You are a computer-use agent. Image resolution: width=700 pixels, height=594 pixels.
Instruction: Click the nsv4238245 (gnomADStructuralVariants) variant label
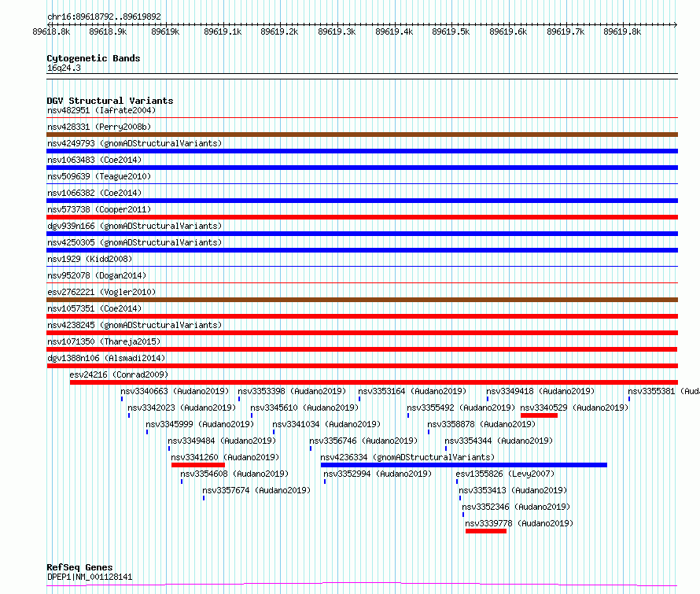click(134, 325)
